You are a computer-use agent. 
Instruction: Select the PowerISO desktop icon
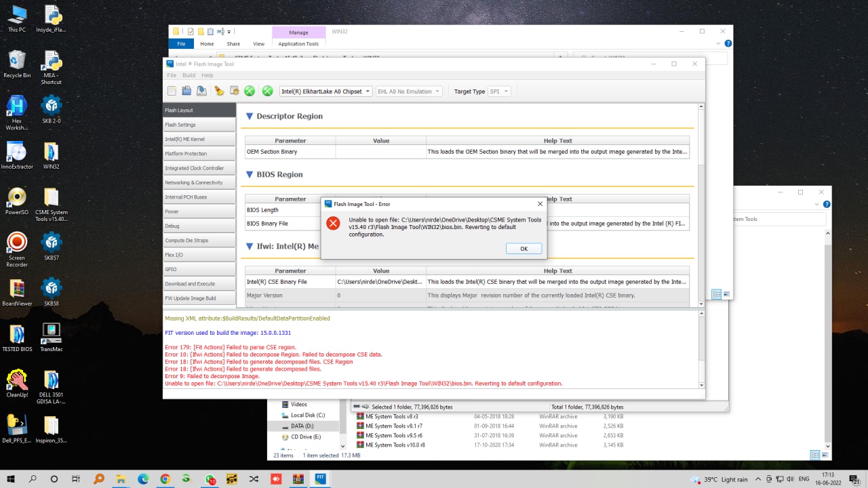click(17, 201)
